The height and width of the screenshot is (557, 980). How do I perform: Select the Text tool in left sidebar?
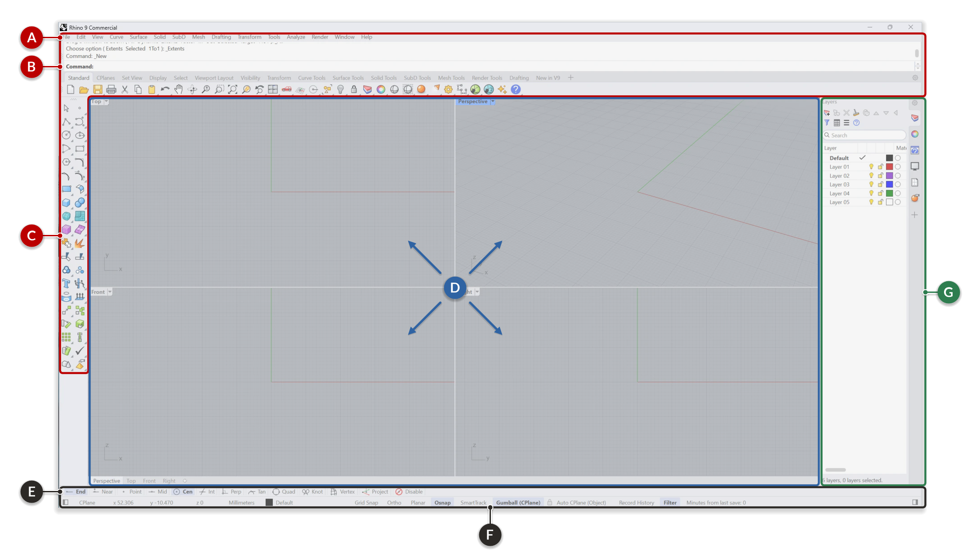pyautogui.click(x=66, y=283)
